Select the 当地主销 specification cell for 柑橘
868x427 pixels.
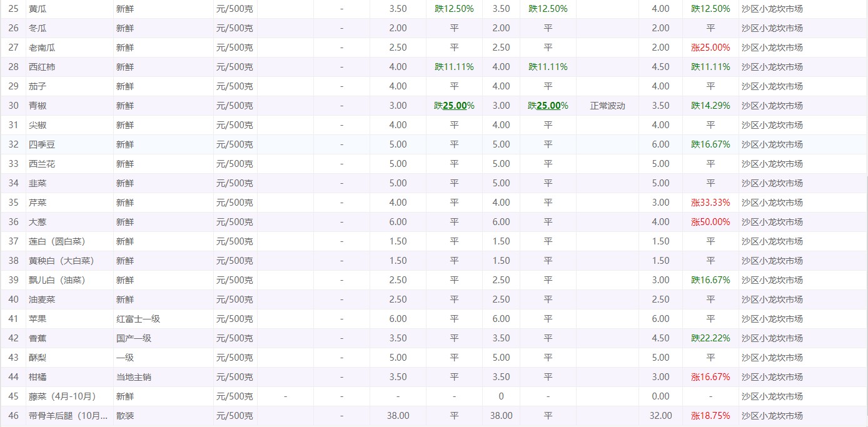click(x=134, y=377)
